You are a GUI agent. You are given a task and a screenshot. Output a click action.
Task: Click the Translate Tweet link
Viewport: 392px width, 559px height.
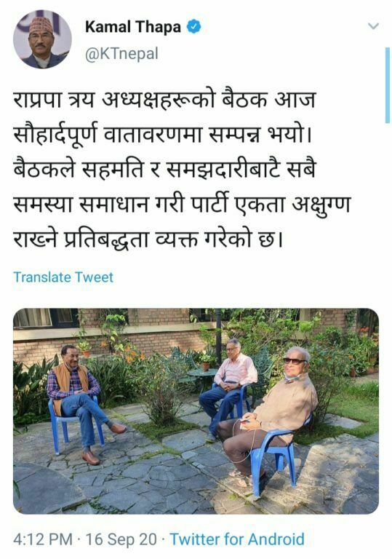pos(63,277)
